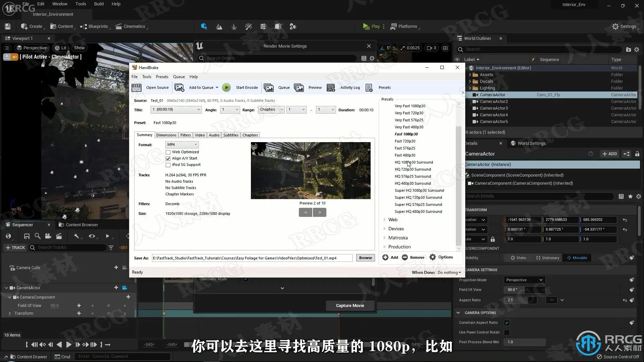Open the Angle dropdown

point(230,110)
